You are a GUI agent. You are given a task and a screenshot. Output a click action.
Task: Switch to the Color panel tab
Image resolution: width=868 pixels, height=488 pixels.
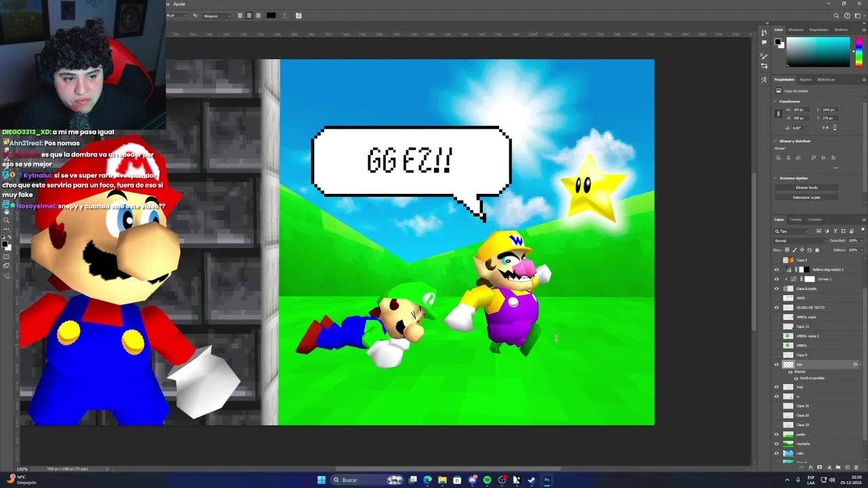[x=778, y=30]
